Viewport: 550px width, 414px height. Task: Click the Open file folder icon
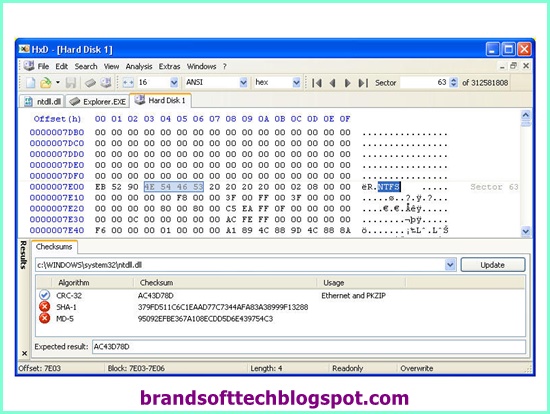45,83
